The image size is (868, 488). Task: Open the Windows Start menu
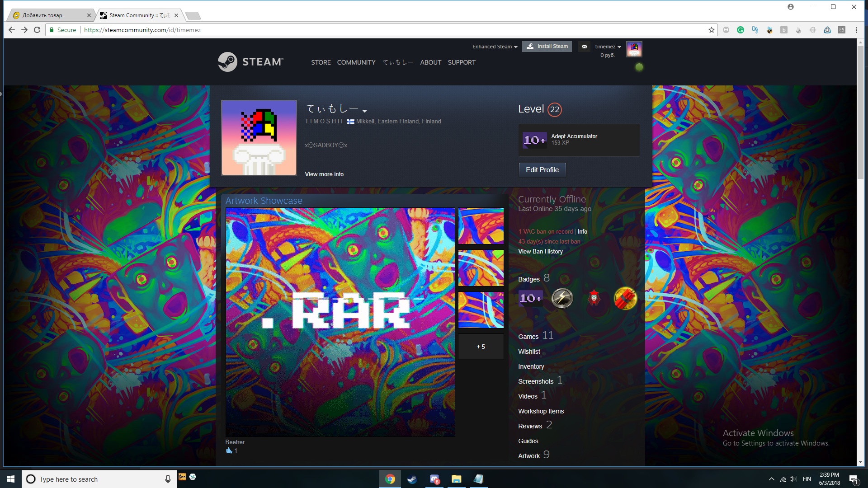click(11, 479)
